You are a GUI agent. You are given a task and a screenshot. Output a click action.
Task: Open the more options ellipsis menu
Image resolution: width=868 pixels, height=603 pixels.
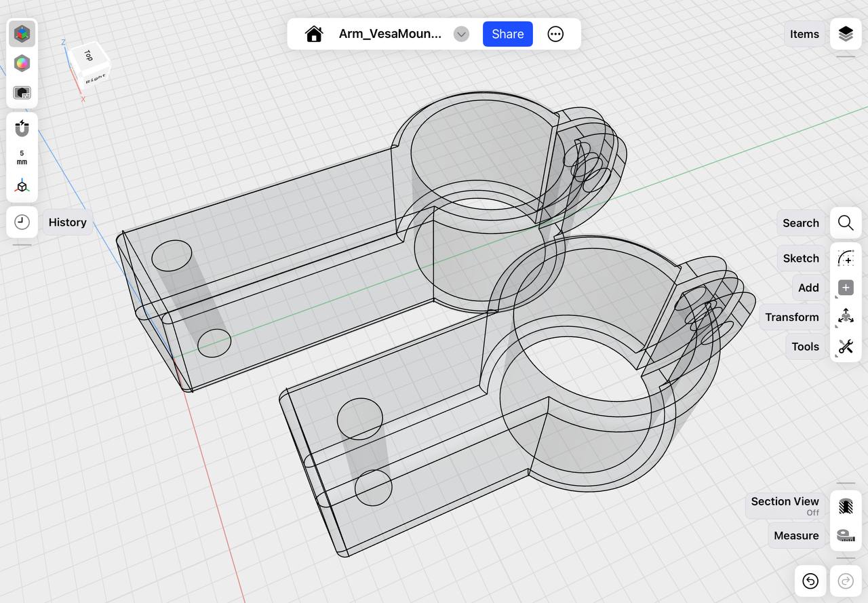point(555,34)
